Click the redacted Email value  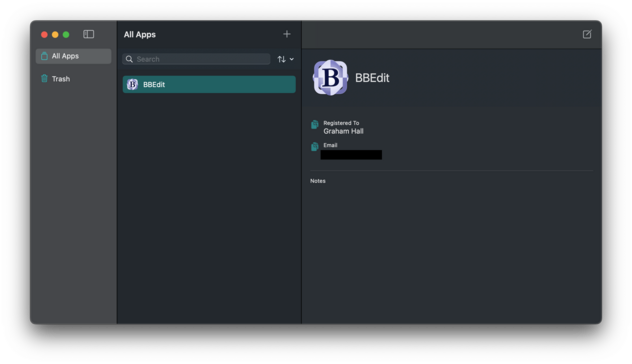tap(351, 155)
